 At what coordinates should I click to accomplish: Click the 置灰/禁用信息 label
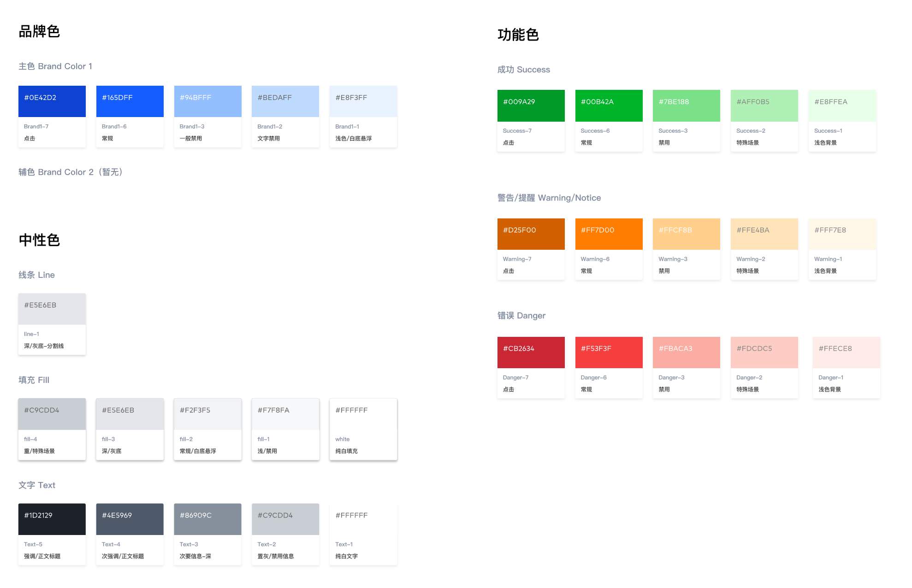pyautogui.click(x=276, y=556)
